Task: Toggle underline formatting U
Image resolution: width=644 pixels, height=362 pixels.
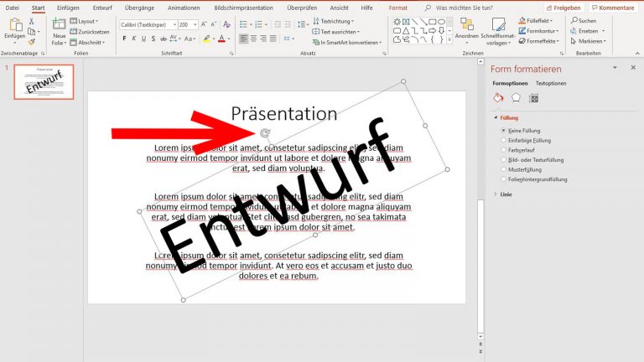Action: [x=143, y=39]
